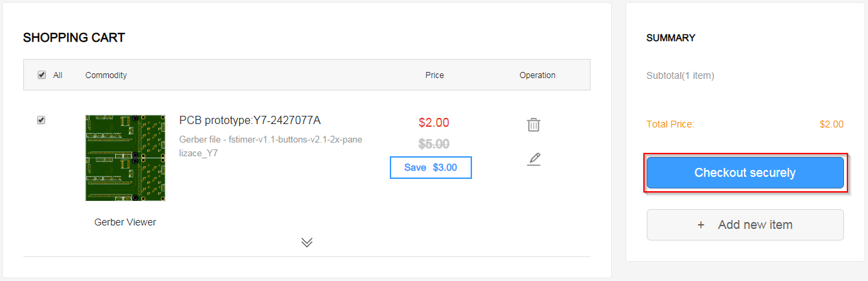Image resolution: width=868 pixels, height=281 pixels.
Task: Edit the cart item with pencil icon
Action: [x=534, y=159]
